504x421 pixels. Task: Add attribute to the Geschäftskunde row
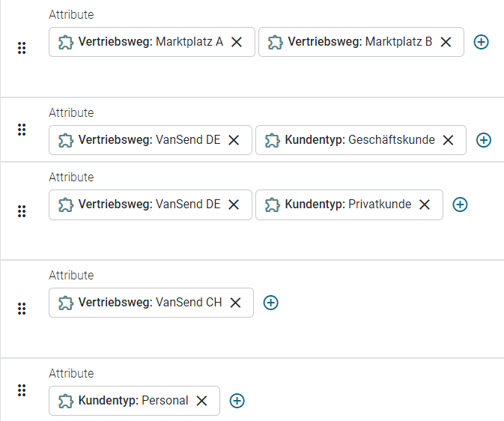tap(484, 140)
